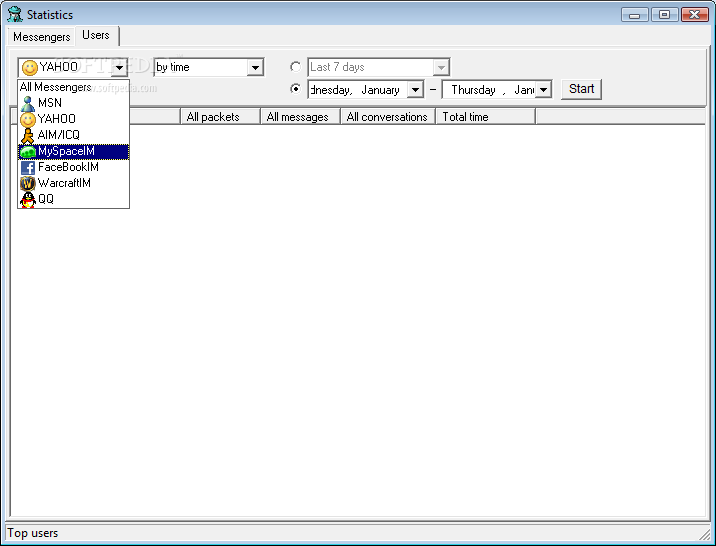The width and height of the screenshot is (716, 546).
Task: Minimize the Statistics window
Action: coord(635,15)
